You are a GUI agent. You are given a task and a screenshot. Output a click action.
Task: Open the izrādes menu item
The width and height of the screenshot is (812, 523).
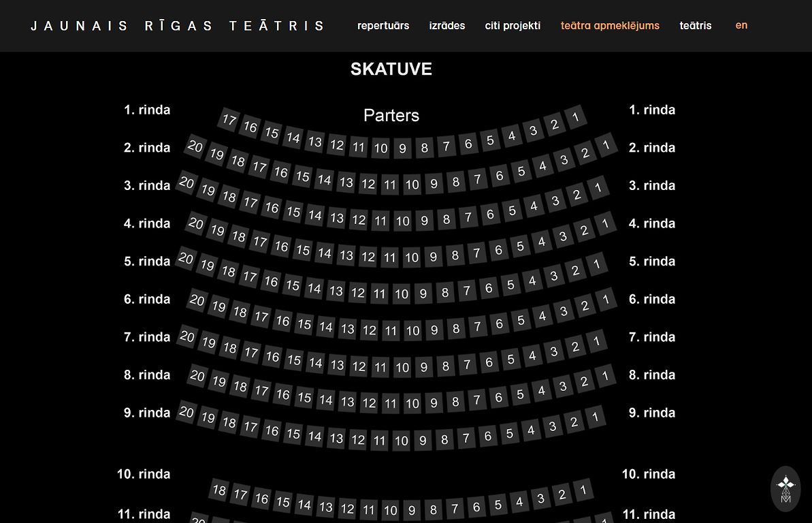[x=447, y=26]
